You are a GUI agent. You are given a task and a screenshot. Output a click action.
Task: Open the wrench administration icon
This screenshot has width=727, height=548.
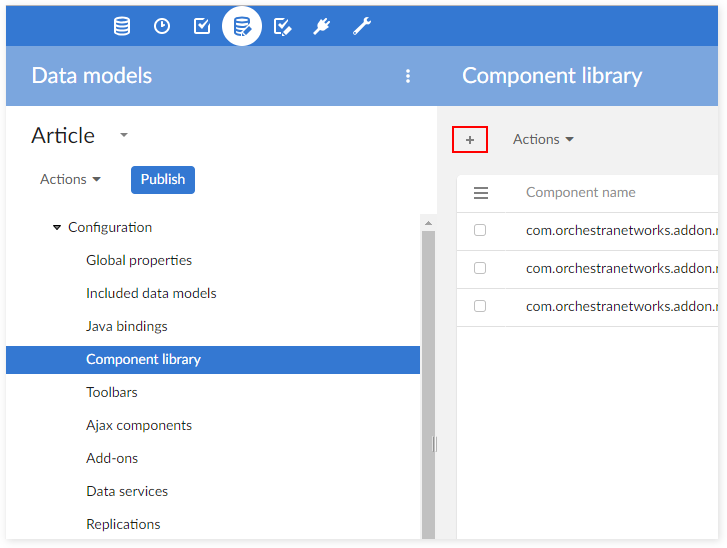pos(362,27)
